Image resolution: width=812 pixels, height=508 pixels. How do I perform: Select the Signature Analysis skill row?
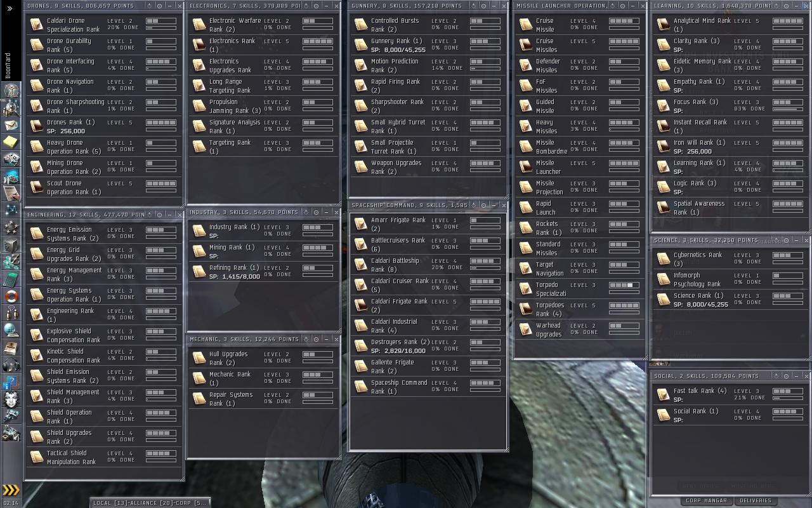[x=264, y=127]
